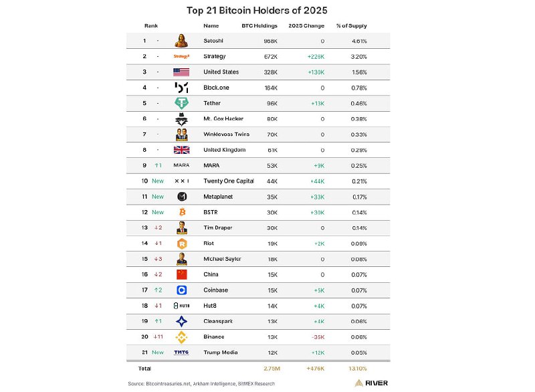Click the Twenty One Capital name
The image size is (535, 392).
230,181
